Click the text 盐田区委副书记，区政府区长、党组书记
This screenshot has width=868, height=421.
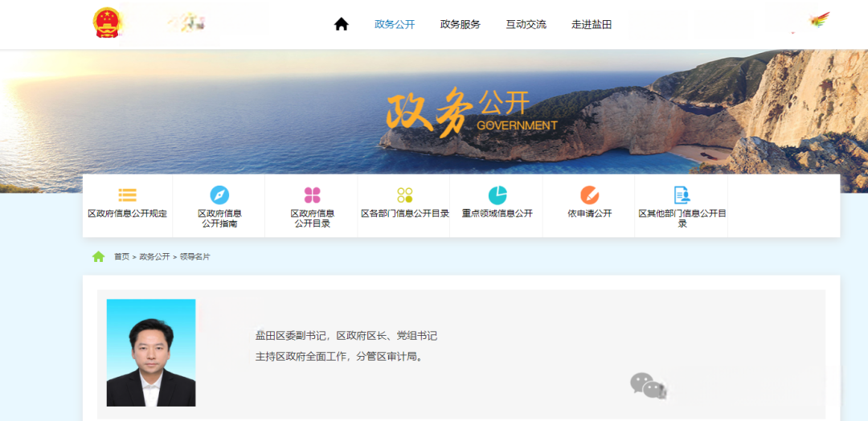346,336
